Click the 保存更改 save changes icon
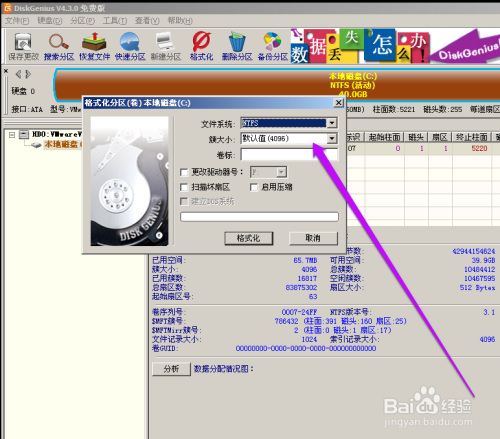 coord(23,46)
